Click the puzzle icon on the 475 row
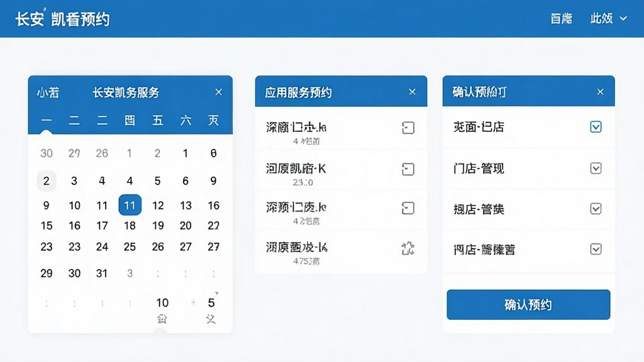This screenshot has width=644, height=362. pos(408,248)
